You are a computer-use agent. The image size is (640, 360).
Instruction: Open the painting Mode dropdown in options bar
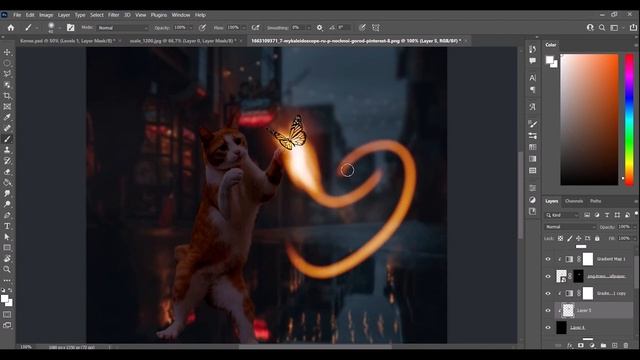[x=123, y=28]
